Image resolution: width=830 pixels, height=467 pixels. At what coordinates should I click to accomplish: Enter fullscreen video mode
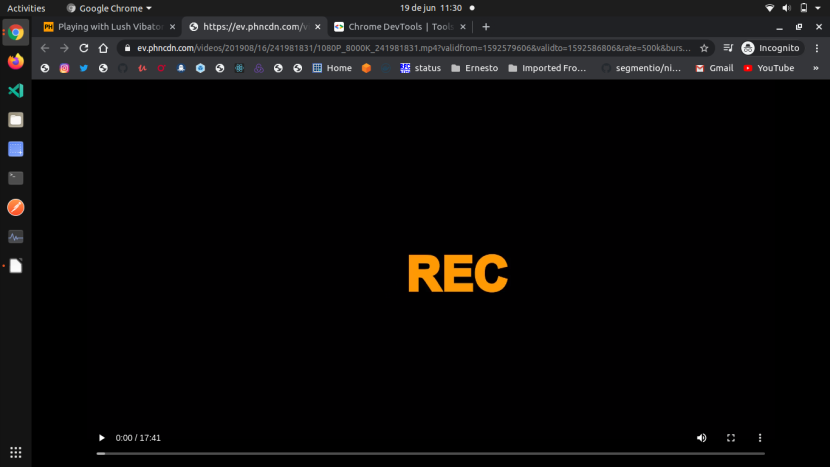pyautogui.click(x=731, y=438)
